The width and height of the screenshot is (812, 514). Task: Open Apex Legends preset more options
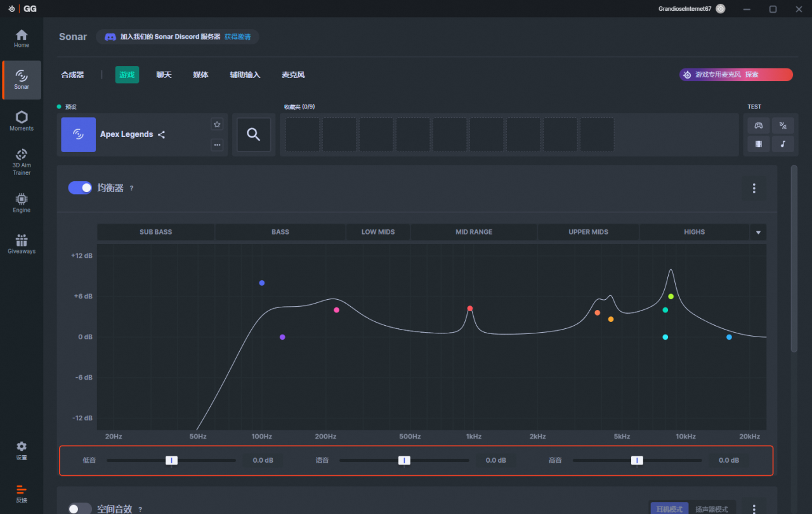click(217, 145)
